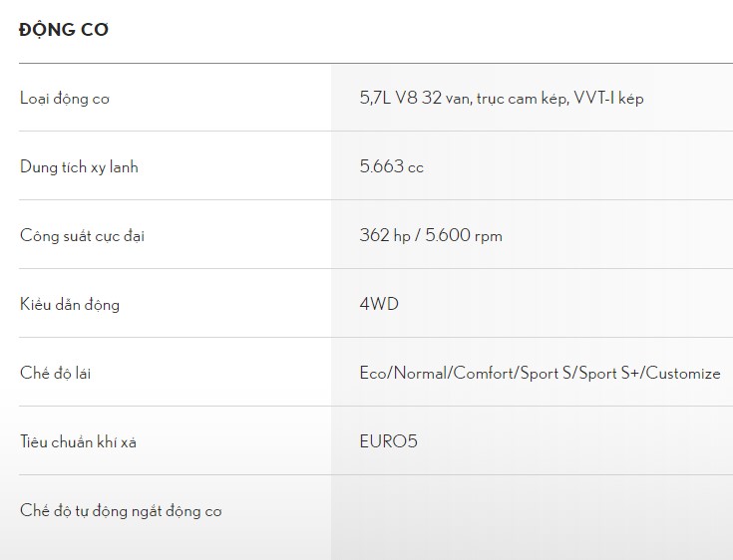Select the Chế độ lái label
Image resolution: width=733 pixels, height=560 pixels.
tap(55, 374)
